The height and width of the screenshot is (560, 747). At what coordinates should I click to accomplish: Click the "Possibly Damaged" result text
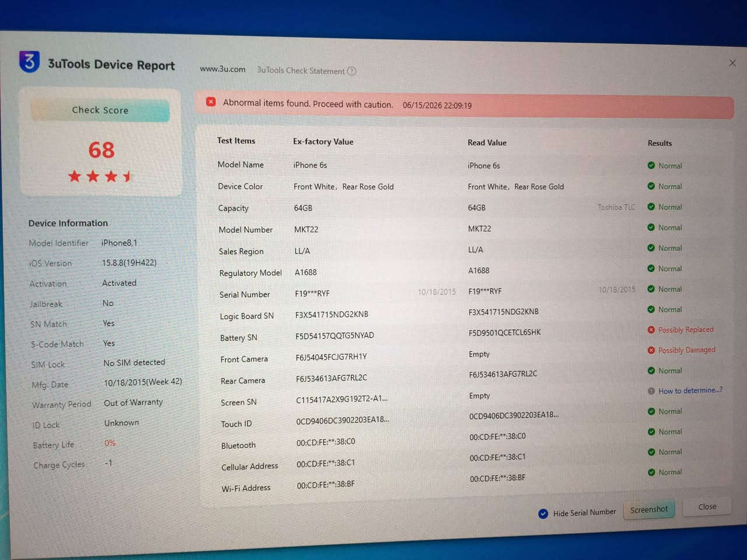(687, 350)
